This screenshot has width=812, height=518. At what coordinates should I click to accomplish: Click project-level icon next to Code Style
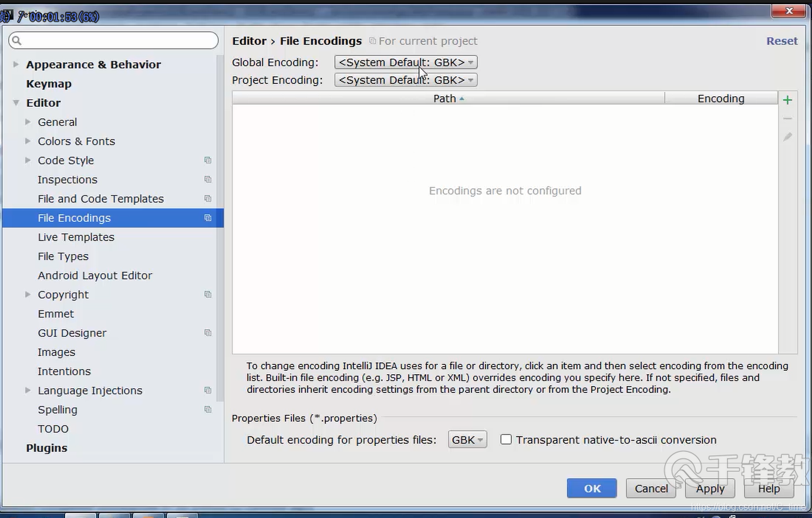[208, 160]
